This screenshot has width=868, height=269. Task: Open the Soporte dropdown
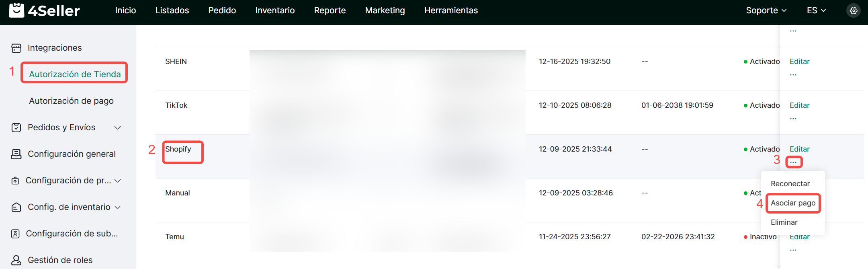[766, 10]
